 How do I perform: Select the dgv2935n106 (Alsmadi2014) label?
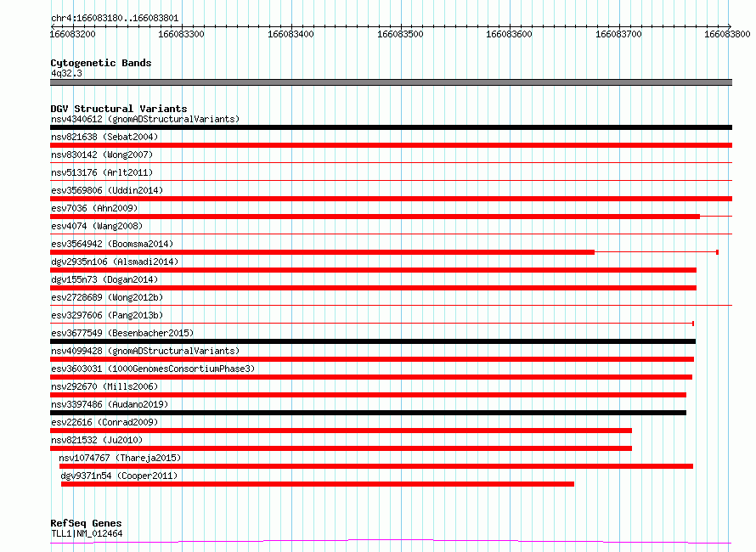(115, 262)
